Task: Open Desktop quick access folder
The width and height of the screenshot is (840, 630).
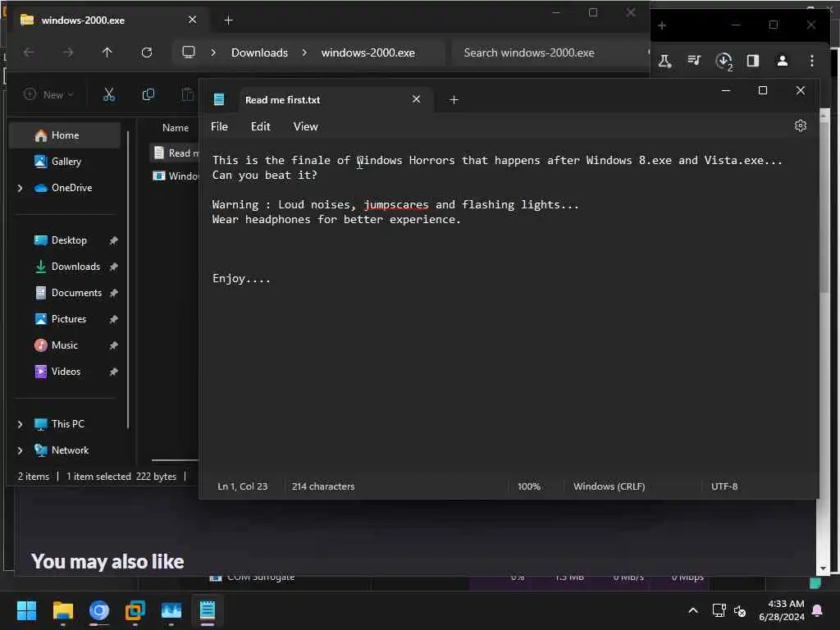Action: coord(69,240)
